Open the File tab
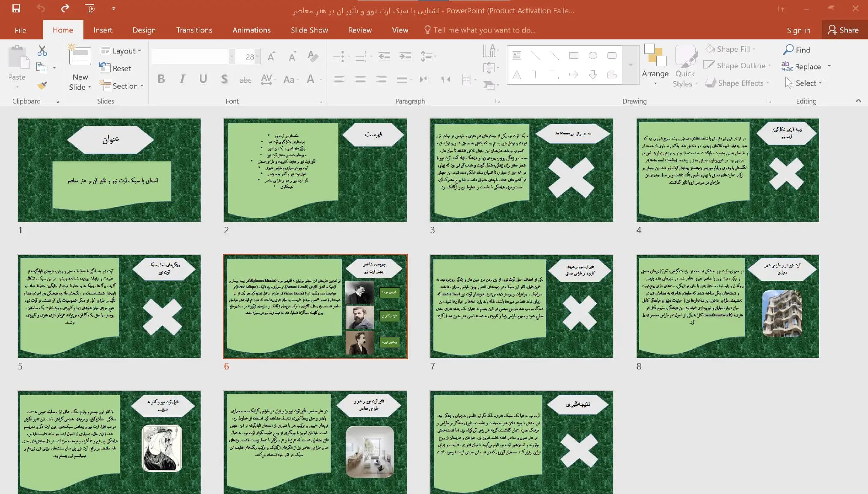Image resolution: width=868 pixels, height=494 pixels. (x=20, y=30)
